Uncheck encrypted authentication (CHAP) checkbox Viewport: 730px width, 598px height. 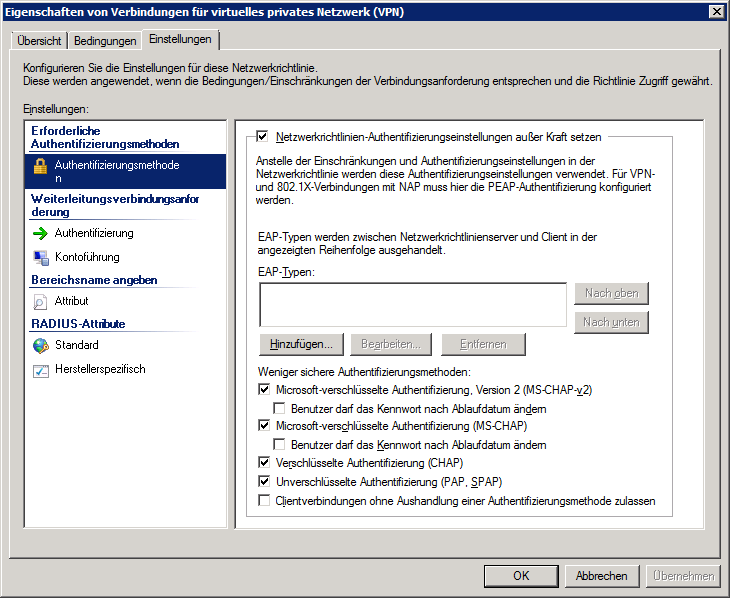click(264, 463)
